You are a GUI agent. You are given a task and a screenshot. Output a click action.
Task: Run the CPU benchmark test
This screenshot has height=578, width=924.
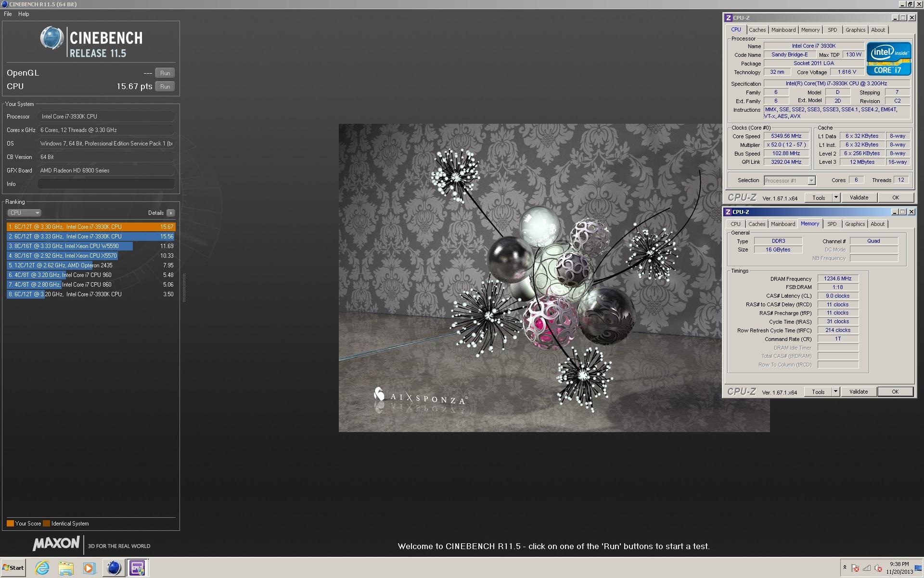pyautogui.click(x=165, y=87)
